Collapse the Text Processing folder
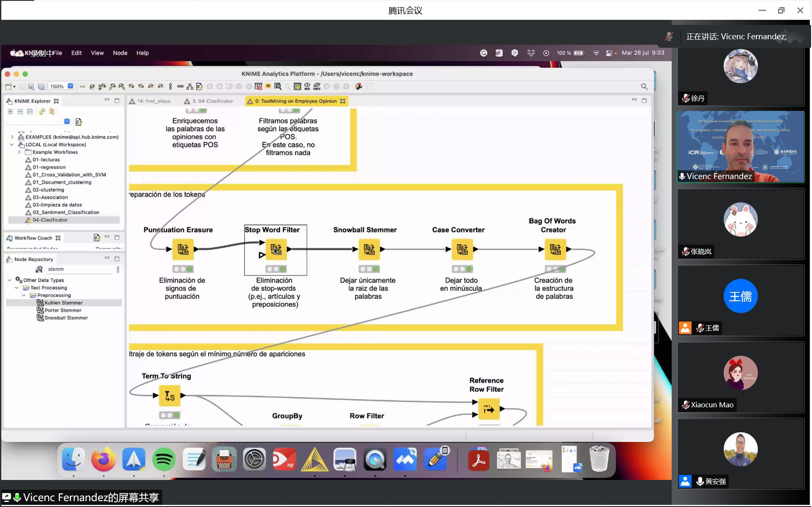This screenshot has width=812, height=507. pos(17,288)
